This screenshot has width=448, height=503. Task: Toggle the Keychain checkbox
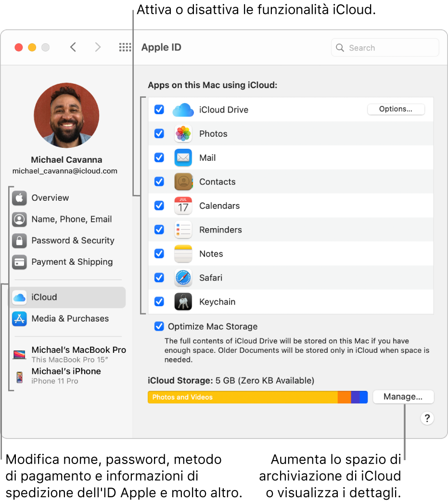(x=159, y=301)
